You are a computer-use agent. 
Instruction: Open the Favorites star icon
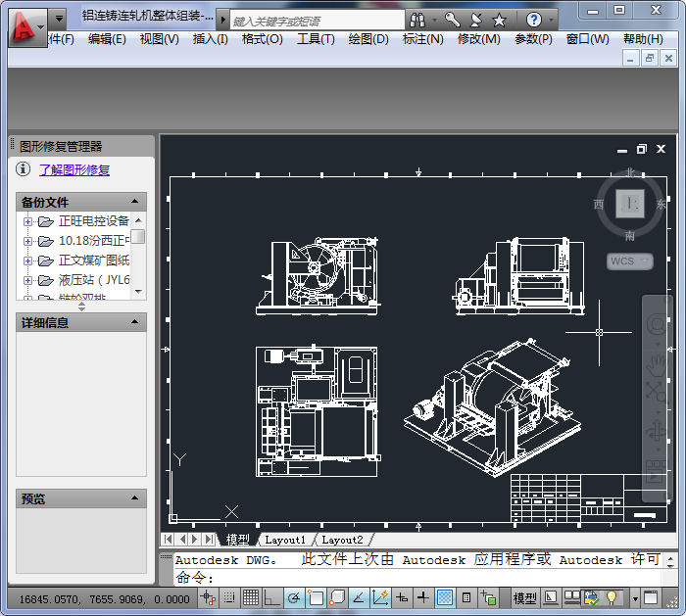[499, 20]
